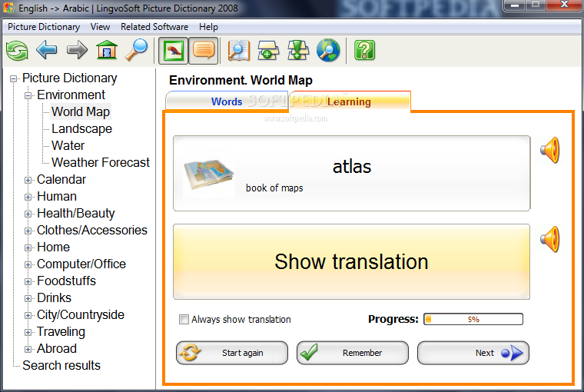Toggle the picture view parrot icon
Viewport: 584px width, 392px height.
(173, 50)
